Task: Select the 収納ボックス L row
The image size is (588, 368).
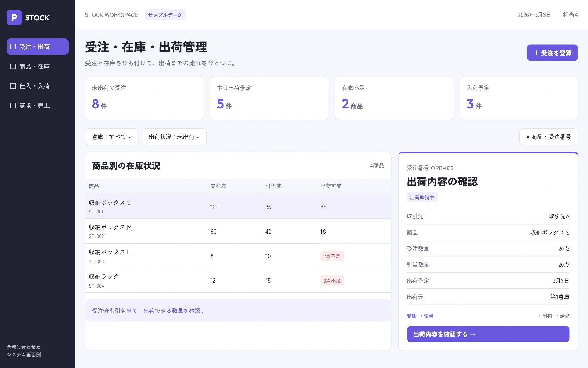Action: (x=238, y=256)
